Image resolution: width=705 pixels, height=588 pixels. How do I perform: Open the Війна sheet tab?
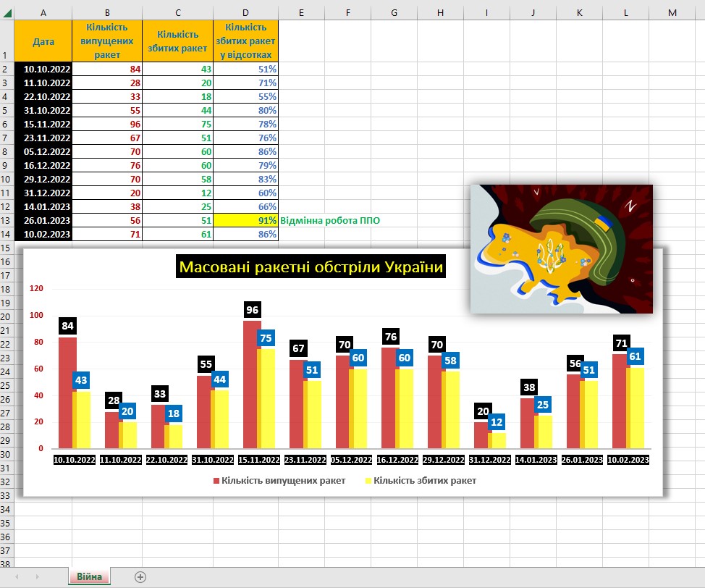tap(90, 576)
